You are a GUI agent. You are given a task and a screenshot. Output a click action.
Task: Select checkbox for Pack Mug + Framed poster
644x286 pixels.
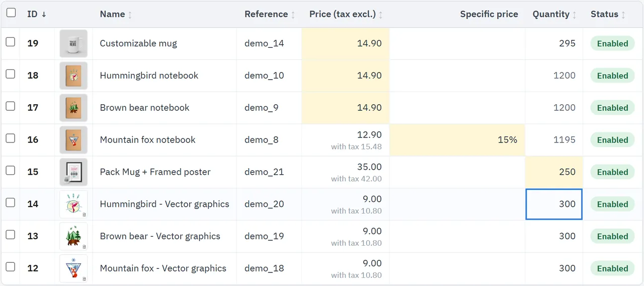[x=11, y=170]
